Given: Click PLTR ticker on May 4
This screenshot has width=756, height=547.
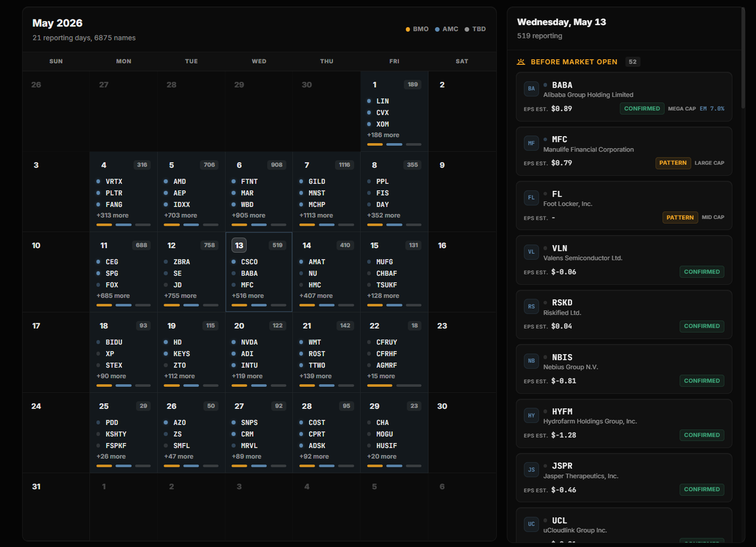Looking at the screenshot, I should (114, 193).
